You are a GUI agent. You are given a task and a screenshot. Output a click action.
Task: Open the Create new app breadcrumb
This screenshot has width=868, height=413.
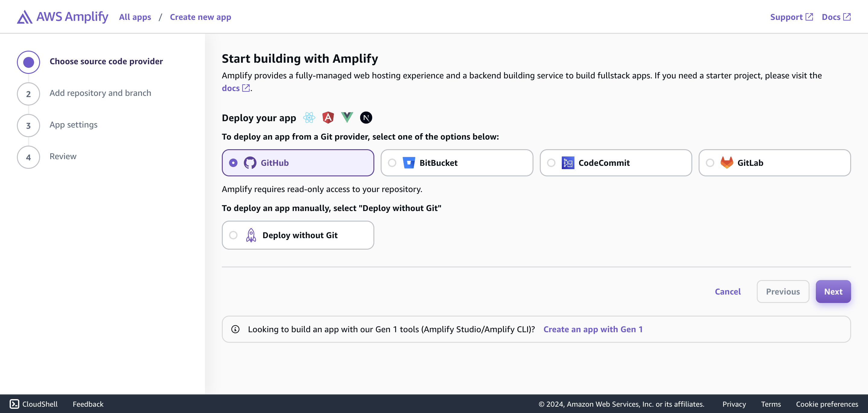click(x=200, y=17)
